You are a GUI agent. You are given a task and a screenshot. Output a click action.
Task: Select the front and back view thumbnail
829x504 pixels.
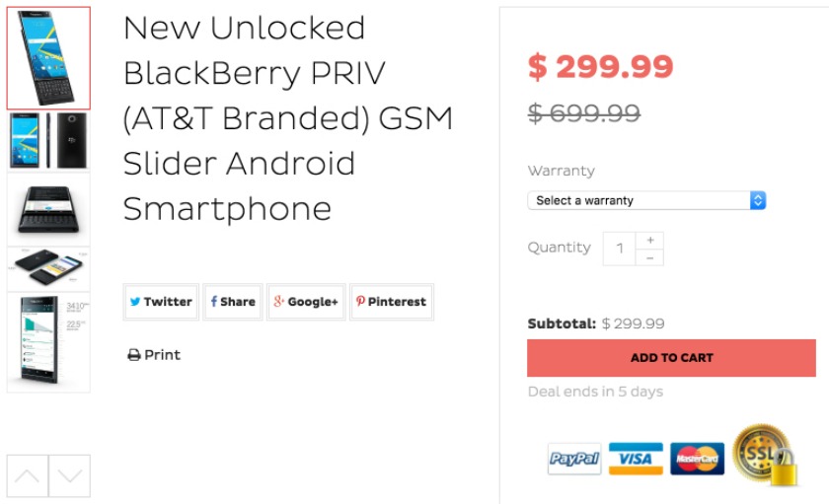pyautogui.click(x=48, y=140)
